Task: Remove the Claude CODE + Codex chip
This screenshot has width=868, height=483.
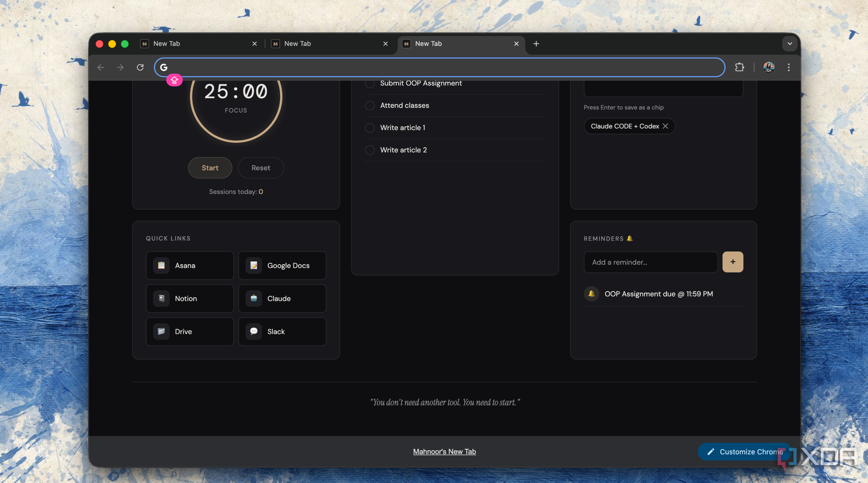Action: [665, 126]
